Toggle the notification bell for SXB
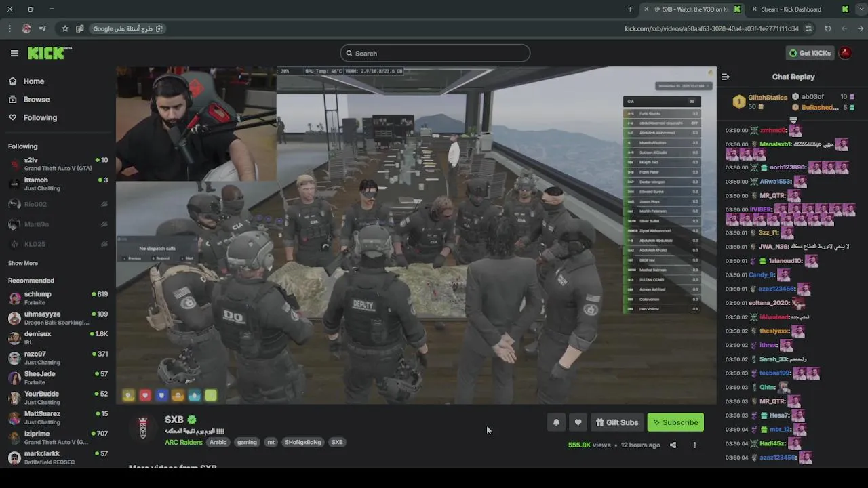 tap(556, 422)
